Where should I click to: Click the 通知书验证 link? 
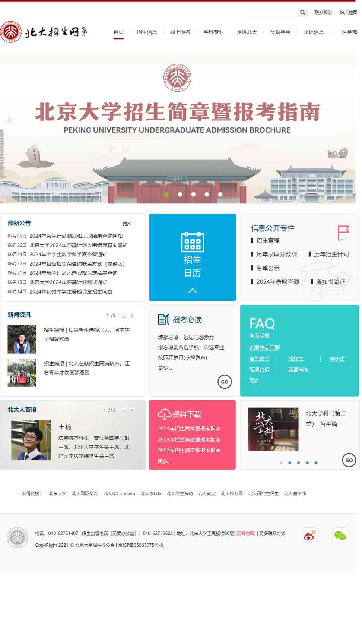point(330,282)
